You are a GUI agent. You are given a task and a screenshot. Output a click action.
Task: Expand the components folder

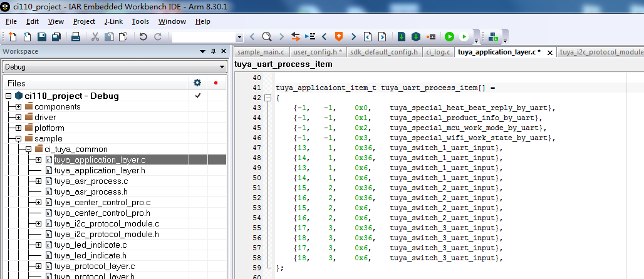tap(19, 107)
